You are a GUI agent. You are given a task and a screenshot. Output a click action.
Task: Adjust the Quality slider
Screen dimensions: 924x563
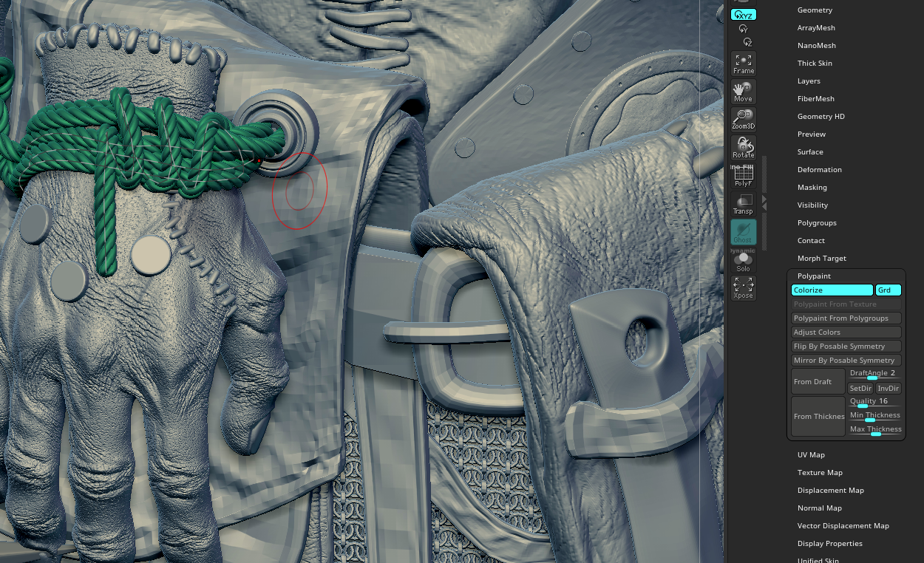874,402
